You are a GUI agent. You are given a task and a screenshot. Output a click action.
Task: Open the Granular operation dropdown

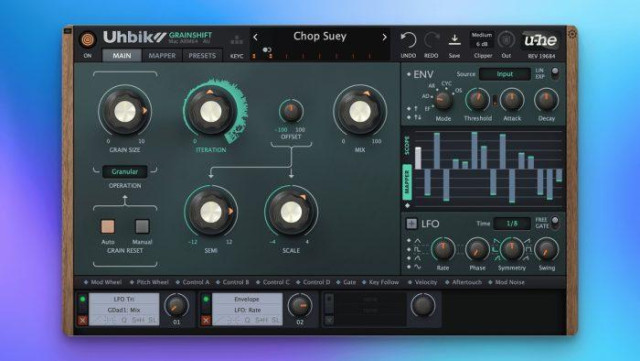(x=125, y=172)
